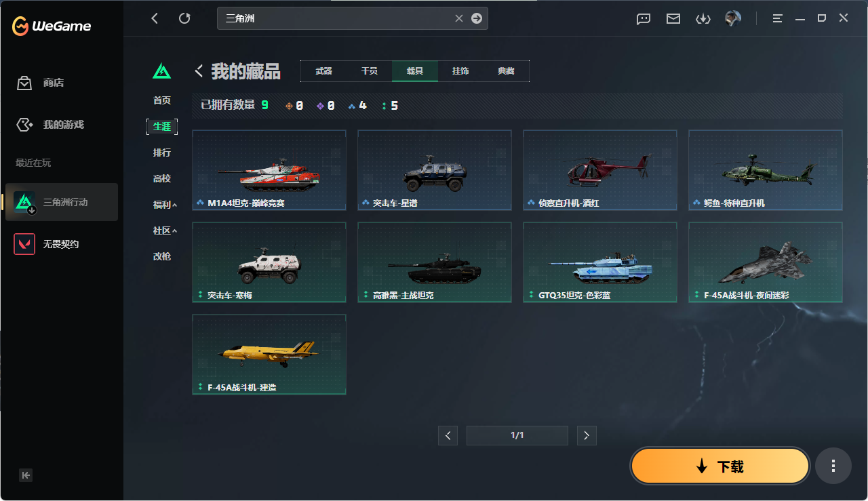Open the F-45A战斗机-夜间迷彩 card
Viewport: 868px width, 501px height.
(x=766, y=262)
